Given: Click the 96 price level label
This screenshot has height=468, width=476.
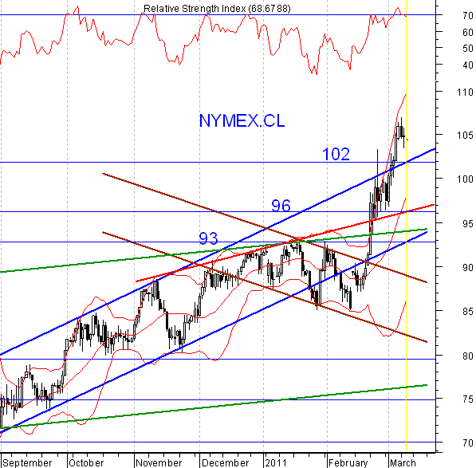Looking at the screenshot, I should (281, 206).
